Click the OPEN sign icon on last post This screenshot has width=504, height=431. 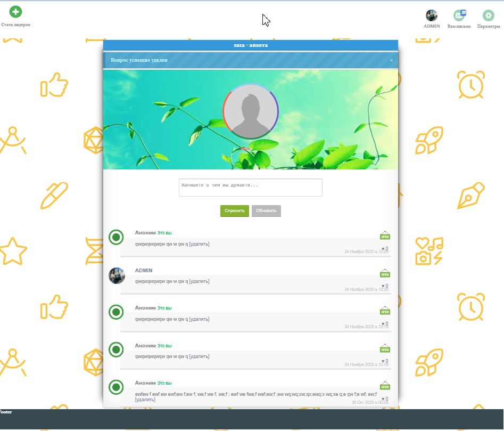(384, 385)
